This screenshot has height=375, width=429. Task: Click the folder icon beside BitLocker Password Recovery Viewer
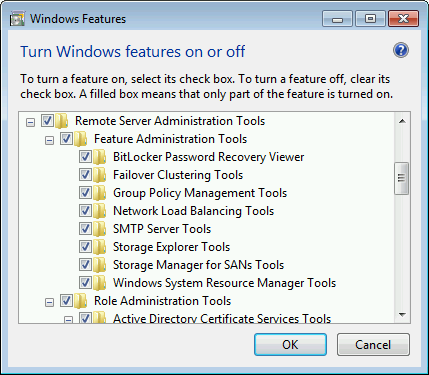pos(99,157)
